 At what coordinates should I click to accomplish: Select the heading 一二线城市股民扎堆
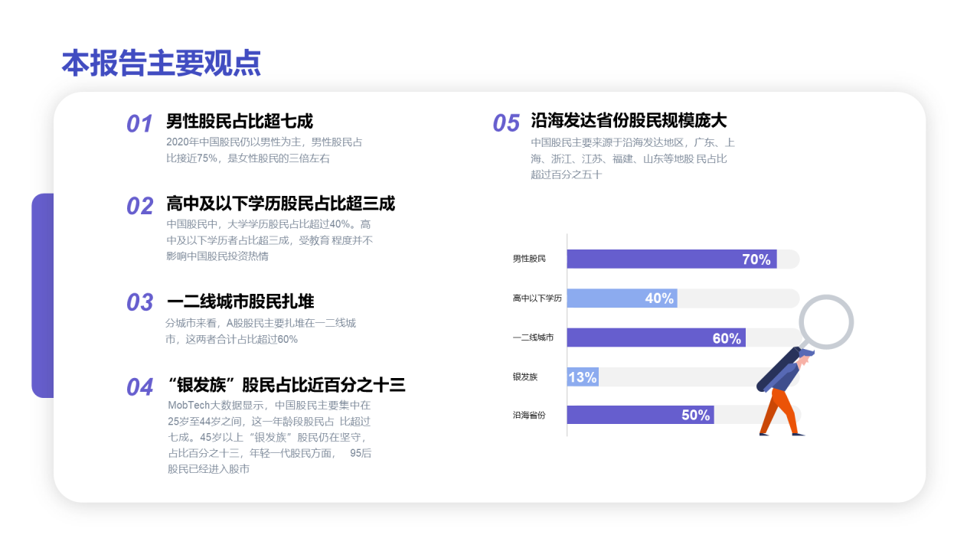point(240,301)
